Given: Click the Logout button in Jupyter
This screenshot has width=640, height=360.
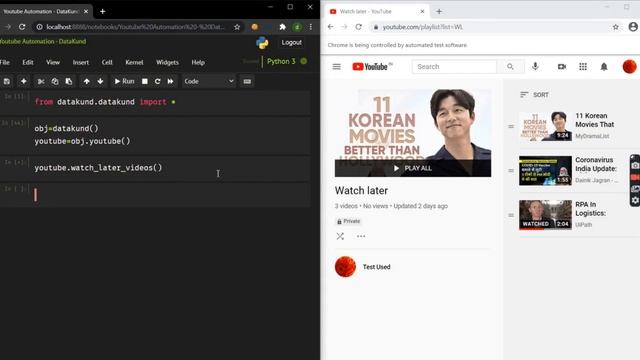Looking at the screenshot, I should (x=291, y=42).
